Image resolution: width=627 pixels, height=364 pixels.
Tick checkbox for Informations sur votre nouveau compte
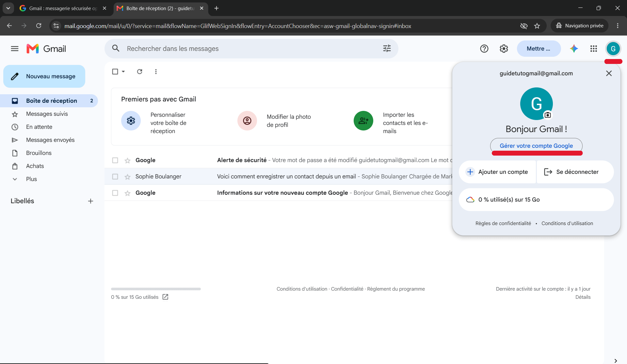point(115,193)
